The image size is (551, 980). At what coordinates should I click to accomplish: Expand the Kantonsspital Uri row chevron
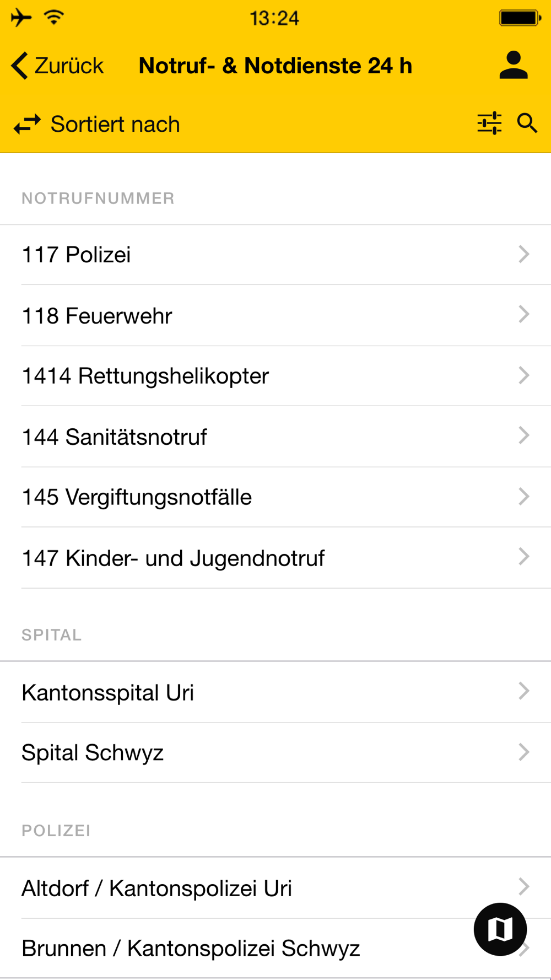click(x=523, y=691)
